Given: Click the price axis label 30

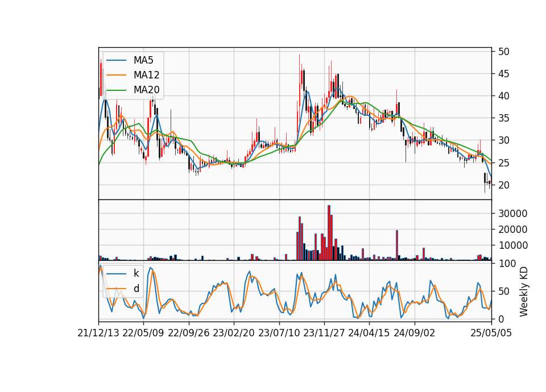Looking at the screenshot, I should [x=504, y=141].
